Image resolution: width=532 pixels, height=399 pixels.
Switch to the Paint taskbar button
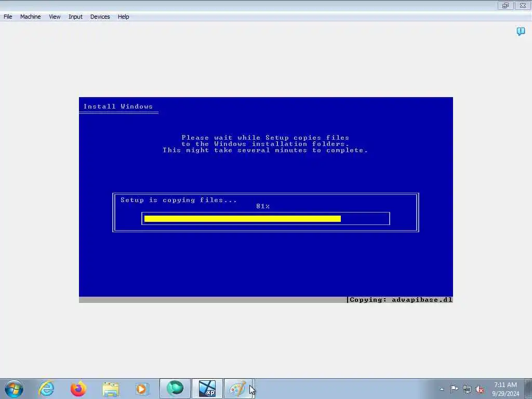(x=238, y=389)
